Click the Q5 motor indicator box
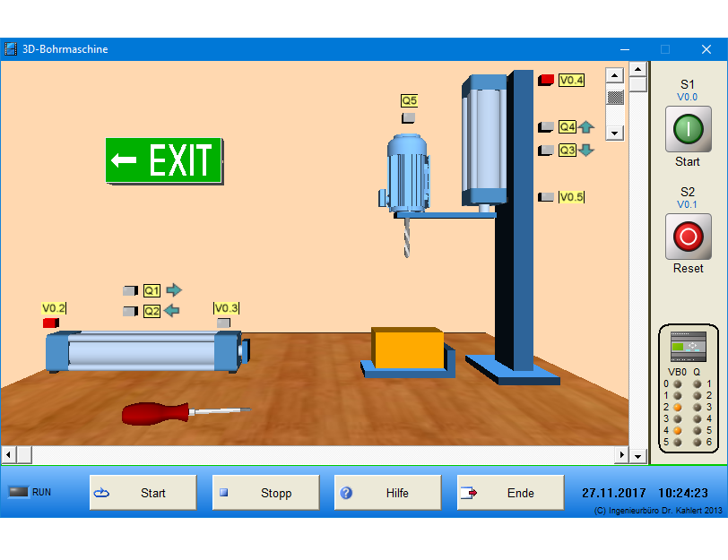The width and height of the screenshot is (728, 560). click(408, 118)
